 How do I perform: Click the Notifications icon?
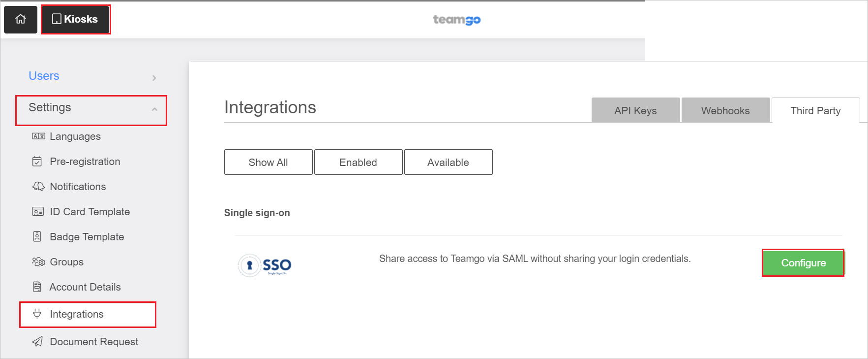(38, 187)
